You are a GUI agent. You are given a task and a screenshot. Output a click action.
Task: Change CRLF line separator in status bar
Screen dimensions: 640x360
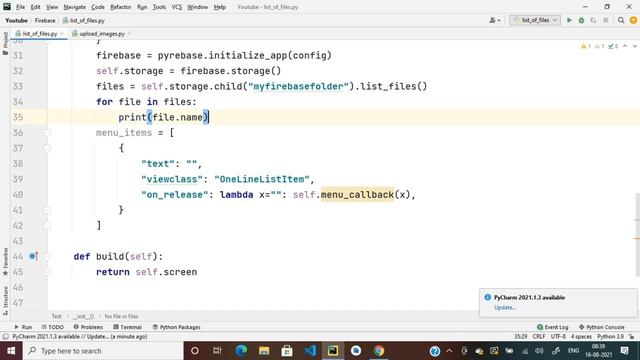click(x=539, y=337)
